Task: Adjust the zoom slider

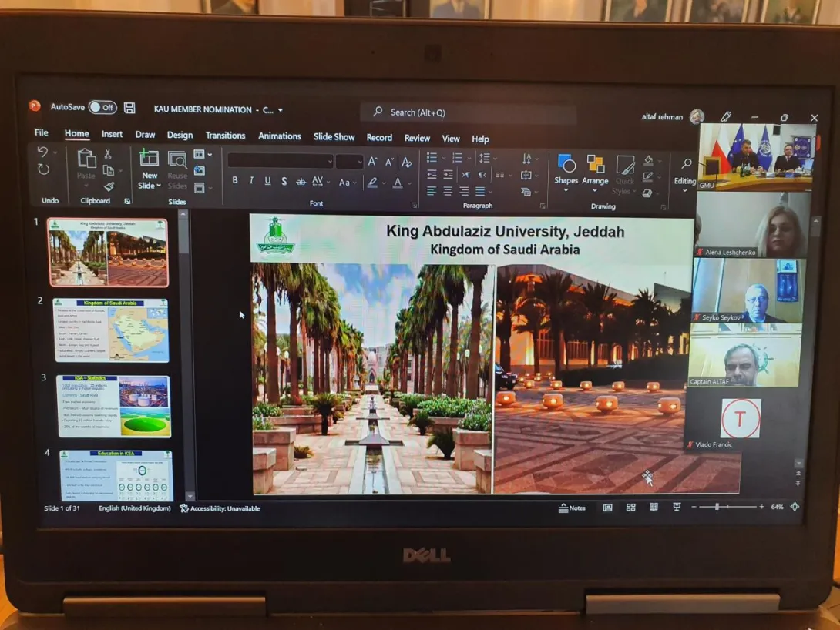Action: 717,507
